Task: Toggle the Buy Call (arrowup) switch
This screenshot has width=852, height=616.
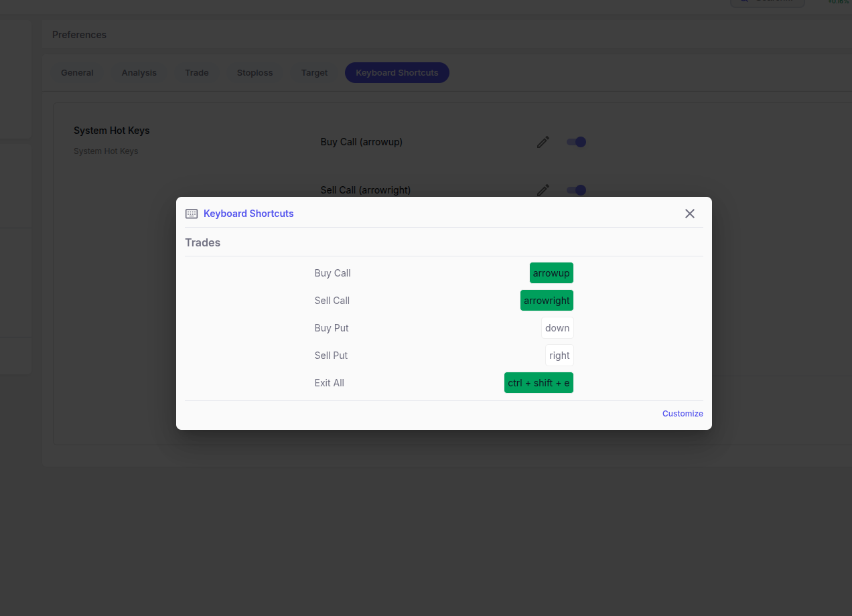Action: 576,142
